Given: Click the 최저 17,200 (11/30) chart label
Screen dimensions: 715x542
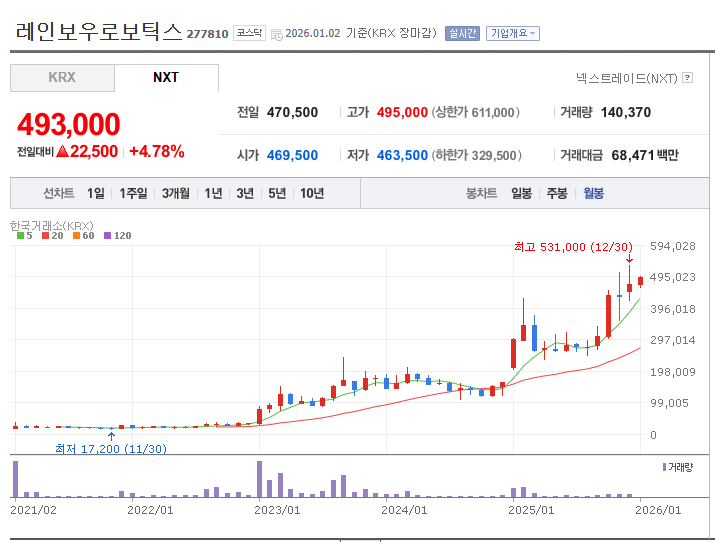Looking at the screenshot, I should [x=111, y=449].
